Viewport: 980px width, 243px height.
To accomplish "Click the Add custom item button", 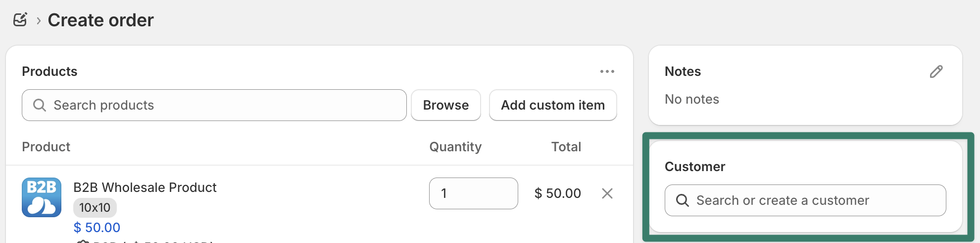I will [x=552, y=105].
